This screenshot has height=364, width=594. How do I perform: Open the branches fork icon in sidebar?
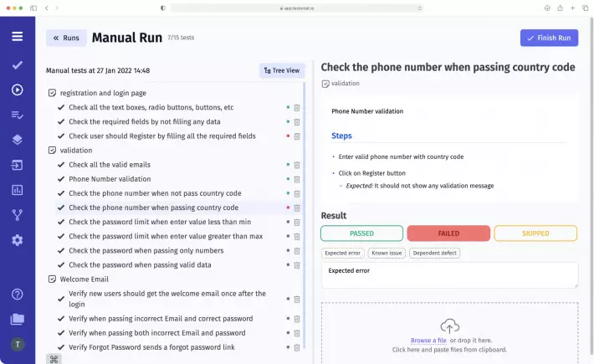pyautogui.click(x=17, y=215)
